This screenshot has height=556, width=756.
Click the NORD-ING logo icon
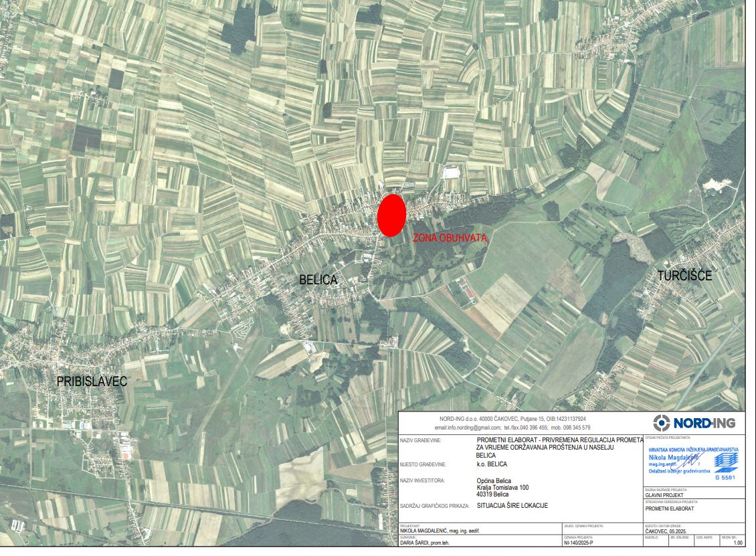click(x=661, y=423)
